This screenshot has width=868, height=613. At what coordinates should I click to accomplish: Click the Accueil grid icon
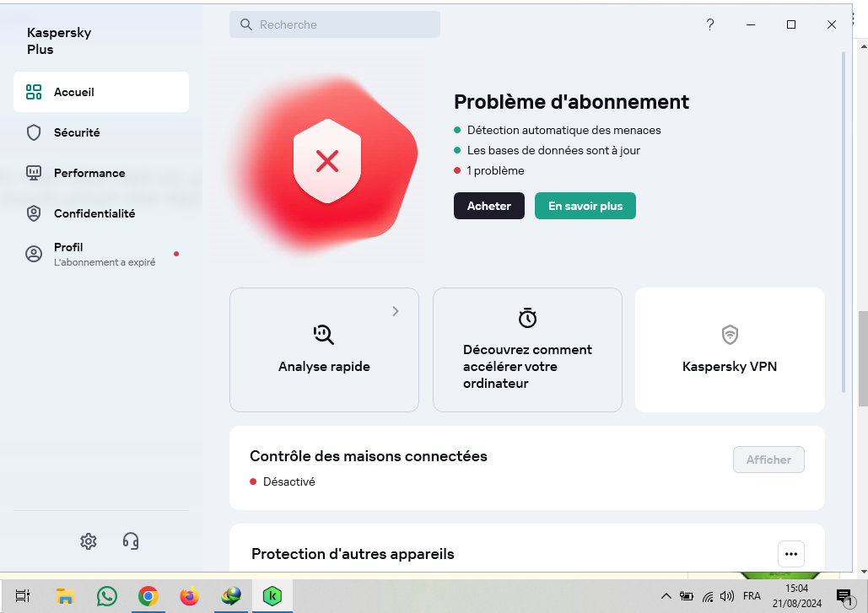click(34, 92)
